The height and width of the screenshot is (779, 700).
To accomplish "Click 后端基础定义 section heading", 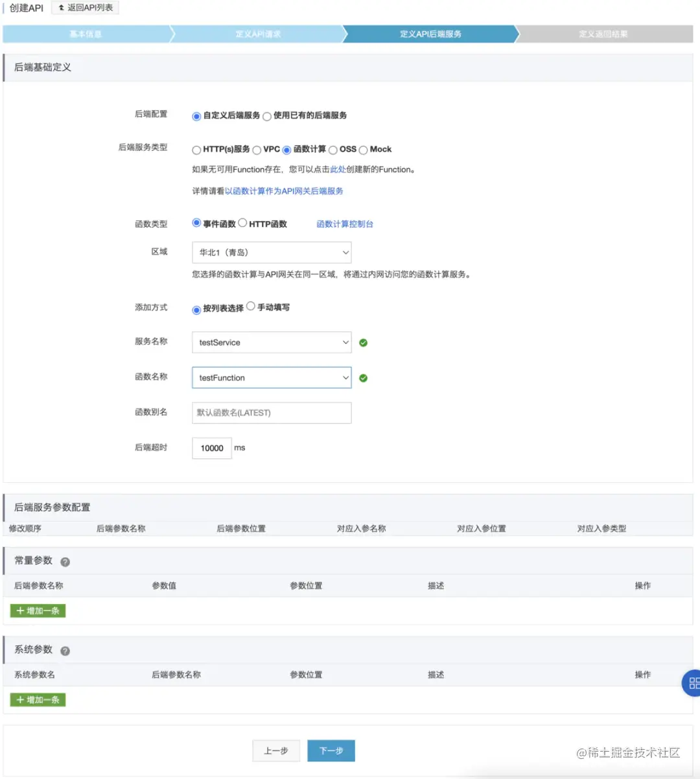I will tap(43, 67).
